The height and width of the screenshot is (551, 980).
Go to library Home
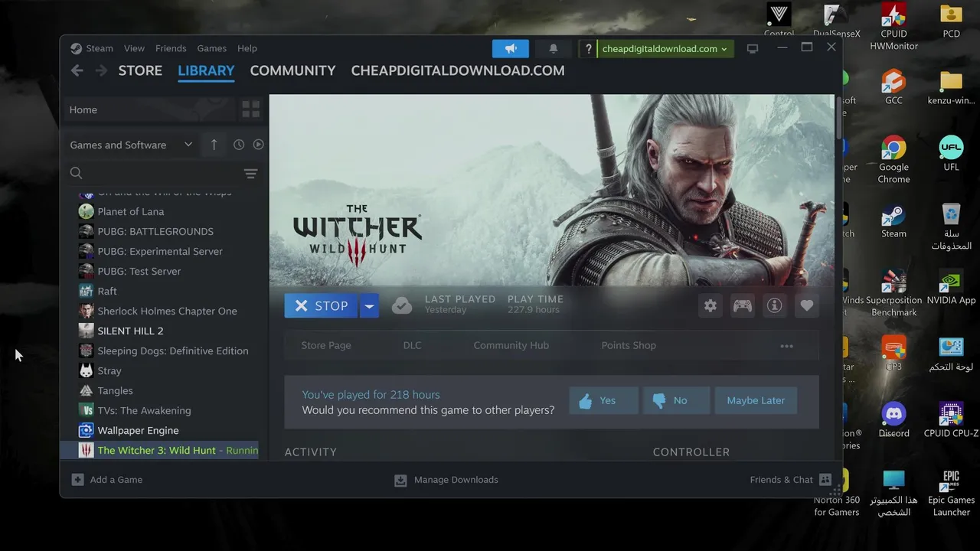click(150, 109)
